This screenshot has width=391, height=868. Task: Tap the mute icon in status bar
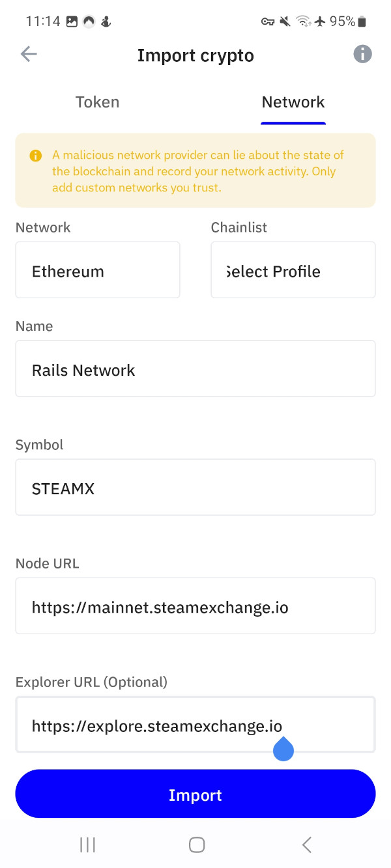[285, 21]
